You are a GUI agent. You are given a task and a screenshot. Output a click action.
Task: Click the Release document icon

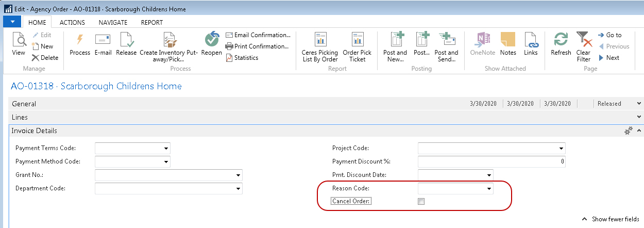[x=126, y=40]
